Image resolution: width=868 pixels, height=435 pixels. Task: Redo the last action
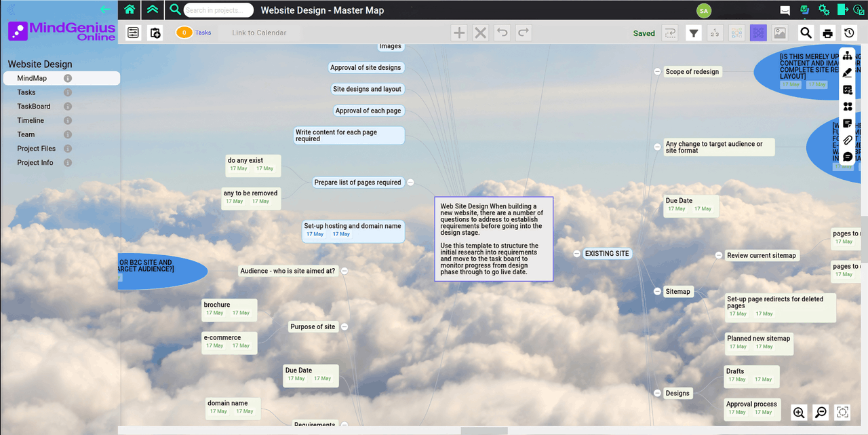(523, 33)
